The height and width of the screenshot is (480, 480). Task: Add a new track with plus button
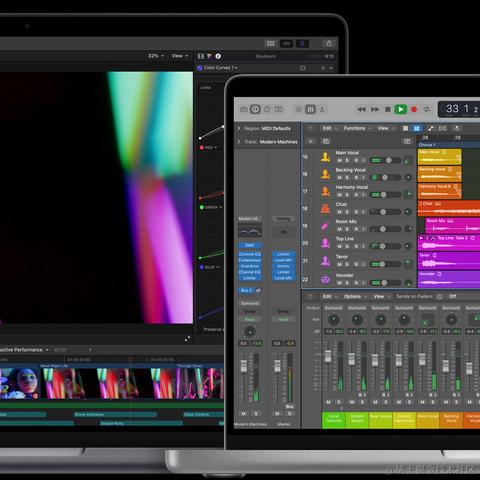click(x=310, y=141)
